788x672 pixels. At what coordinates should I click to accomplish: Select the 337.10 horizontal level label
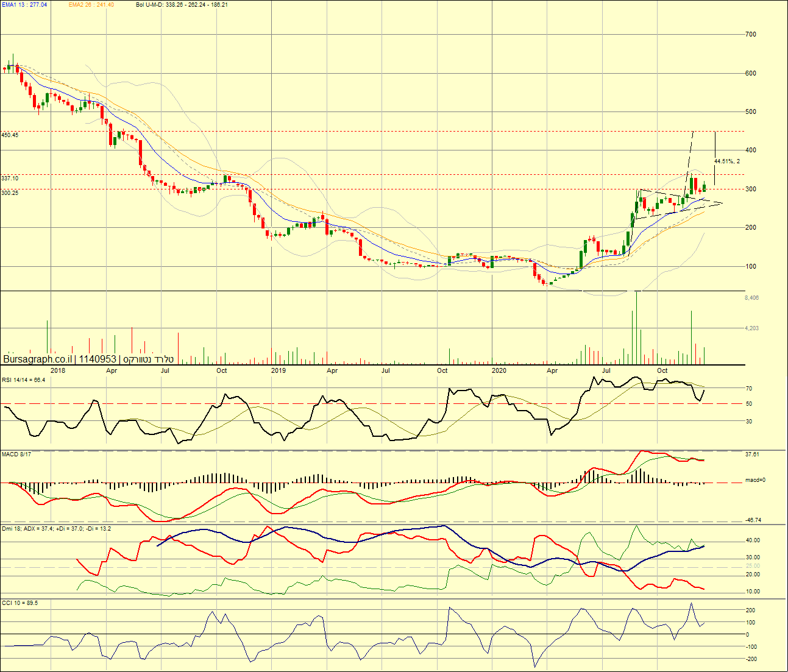[x=10, y=178]
